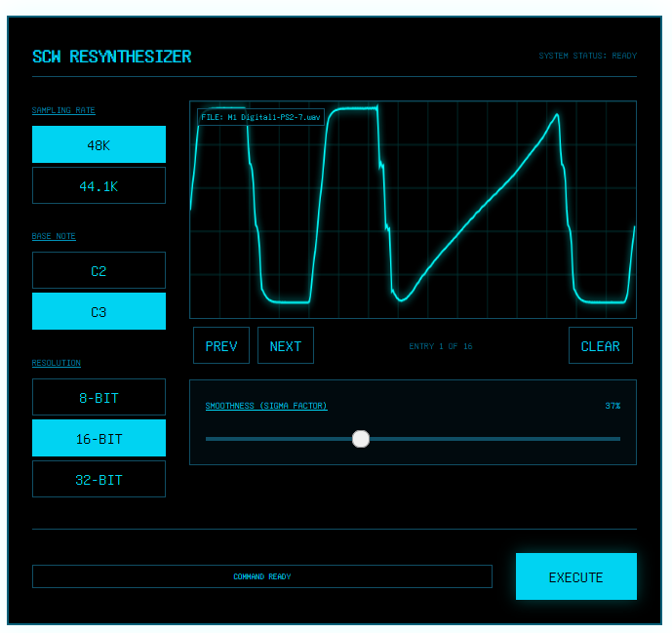Click the smoothness slider handle
Viewport: 672px width, 633px height.
point(361,439)
